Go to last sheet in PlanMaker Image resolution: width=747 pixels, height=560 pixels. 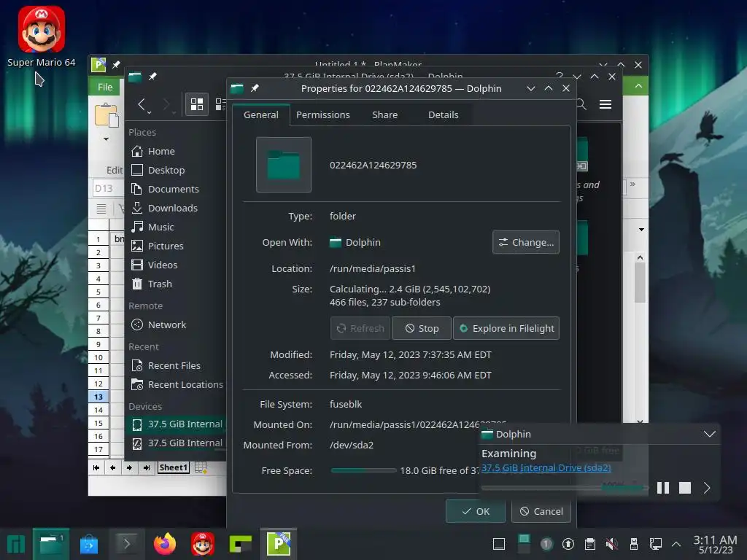click(x=146, y=467)
